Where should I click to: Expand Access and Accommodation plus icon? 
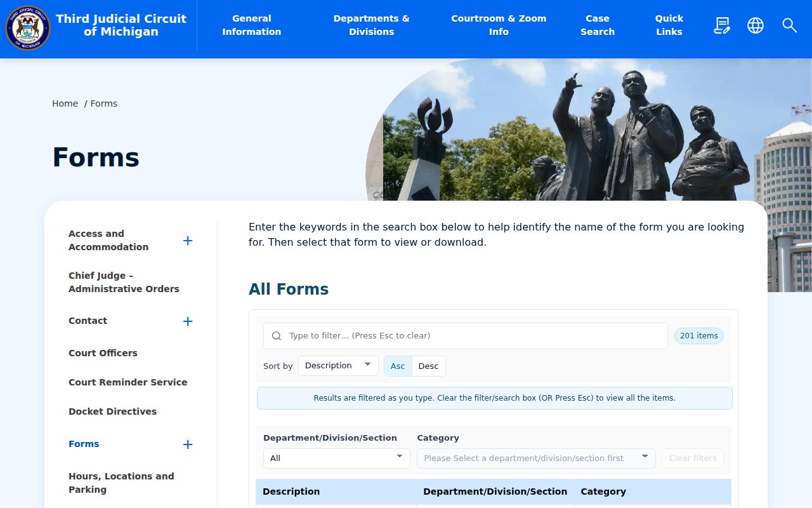pyautogui.click(x=188, y=241)
